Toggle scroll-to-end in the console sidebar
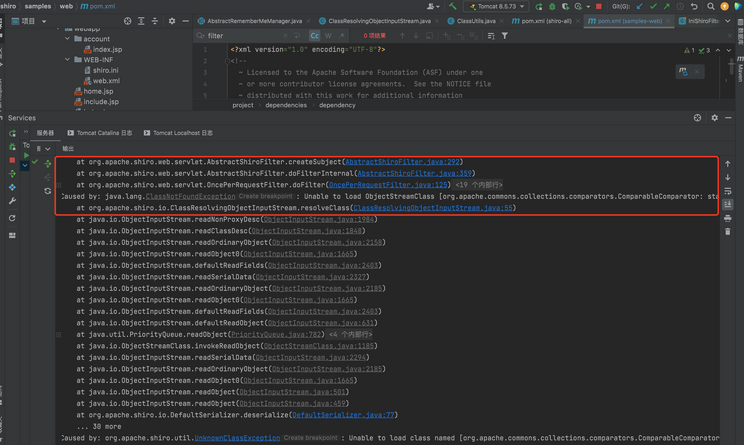Viewport: 744px width, 445px height. click(728, 204)
